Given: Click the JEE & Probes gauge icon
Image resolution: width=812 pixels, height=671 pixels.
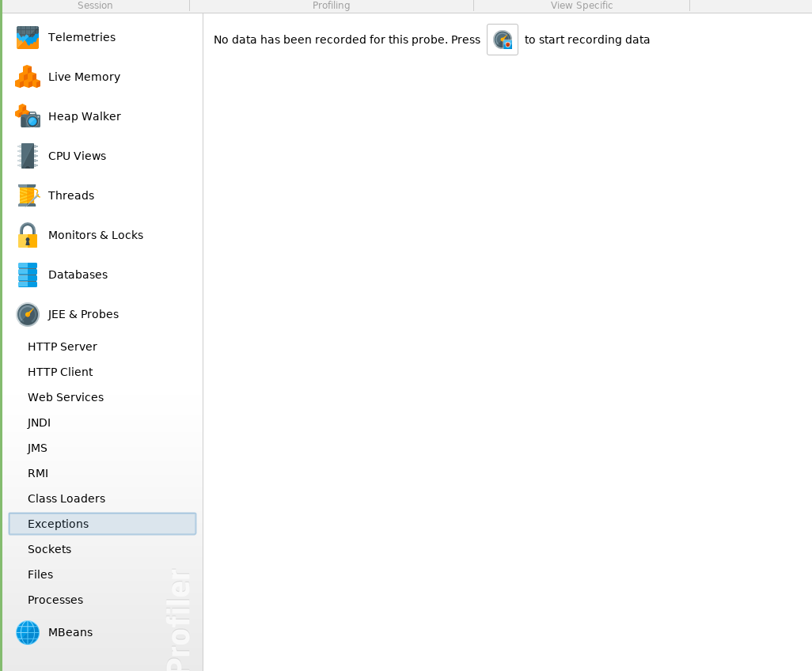Looking at the screenshot, I should (x=28, y=314).
